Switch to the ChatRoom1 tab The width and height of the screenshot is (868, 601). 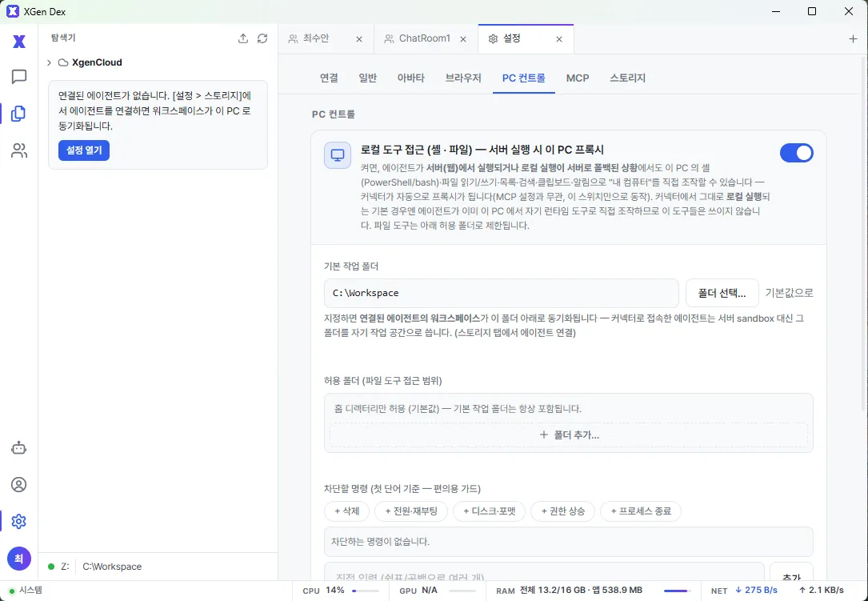pyautogui.click(x=426, y=38)
